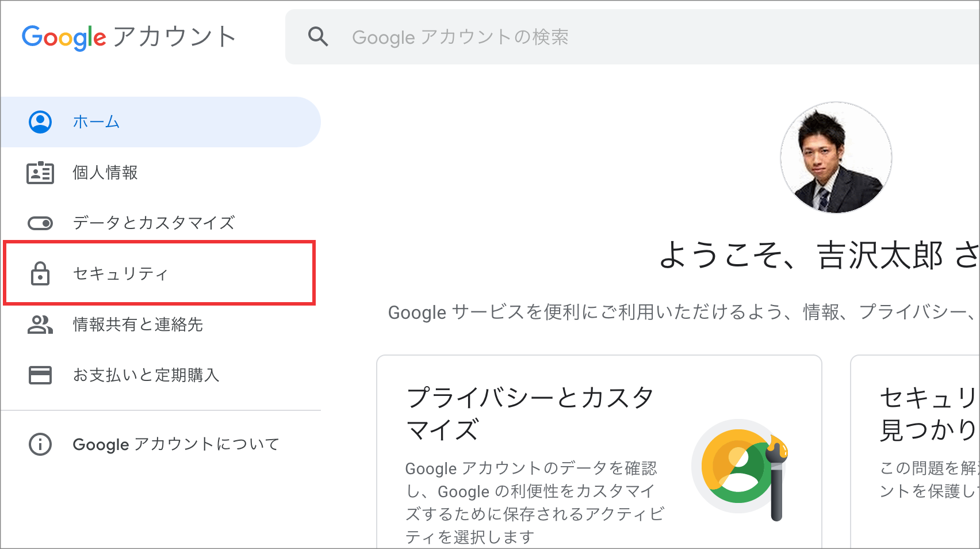The width and height of the screenshot is (980, 549).
Task: Click the profile photo avatar
Action: pos(836,158)
